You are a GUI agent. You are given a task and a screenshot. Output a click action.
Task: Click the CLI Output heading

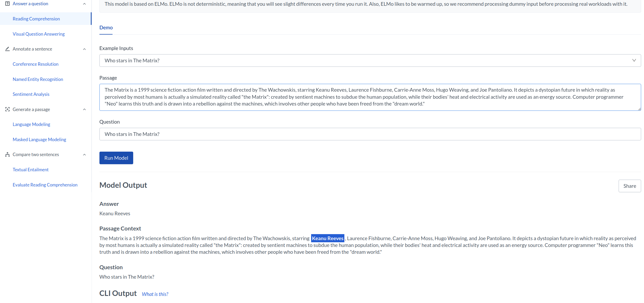coord(118,293)
